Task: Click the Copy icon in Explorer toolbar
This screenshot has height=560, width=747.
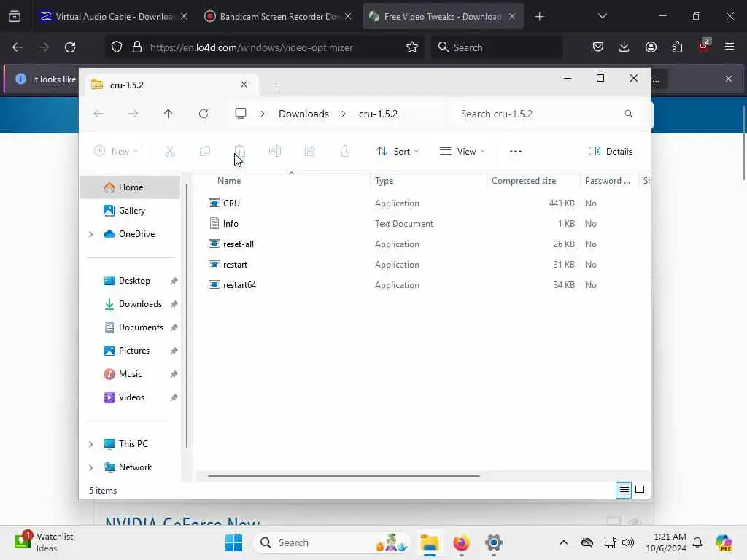Action: (205, 152)
